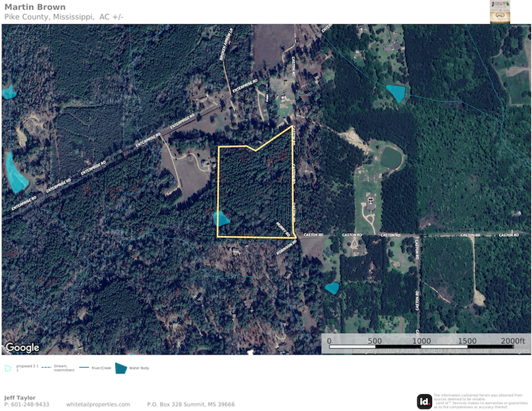Click the 'Jeff Taylor' agent name
The width and height of the screenshot is (532, 411).
point(20,397)
